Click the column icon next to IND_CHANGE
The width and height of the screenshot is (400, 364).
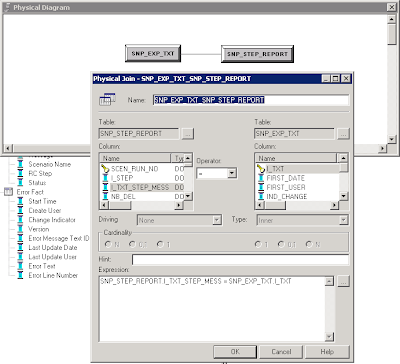261,197
